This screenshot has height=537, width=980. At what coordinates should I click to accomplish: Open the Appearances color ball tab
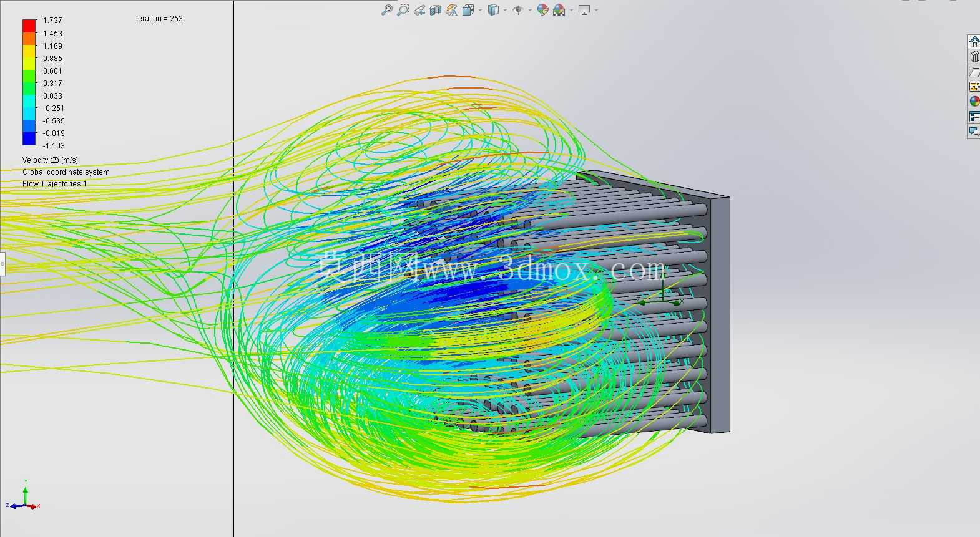pyautogui.click(x=974, y=102)
